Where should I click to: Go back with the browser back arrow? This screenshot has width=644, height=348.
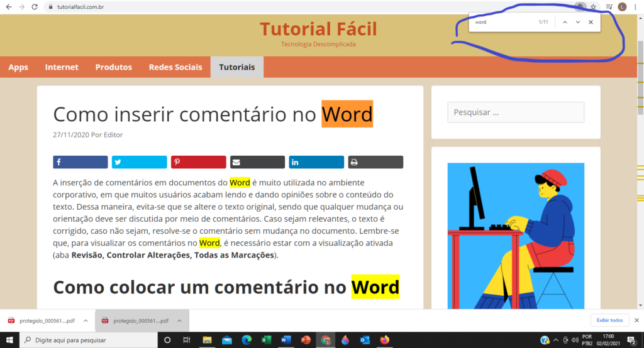click(9, 7)
